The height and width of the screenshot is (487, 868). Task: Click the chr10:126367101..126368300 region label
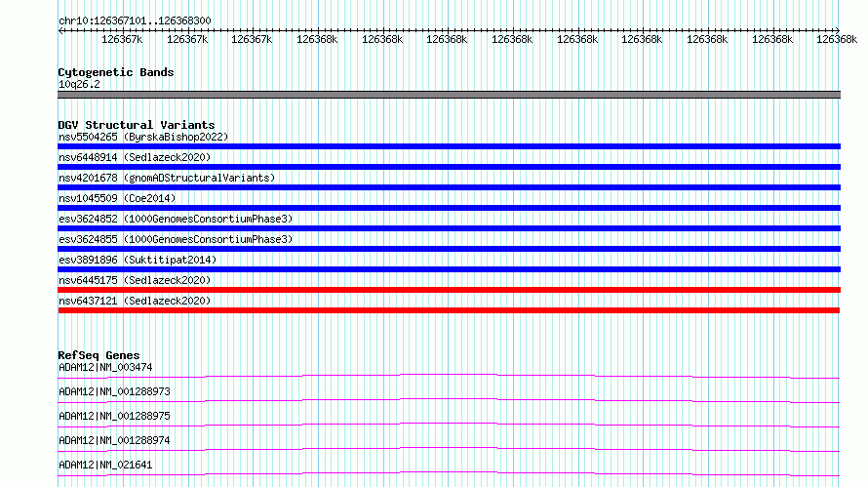tap(135, 20)
